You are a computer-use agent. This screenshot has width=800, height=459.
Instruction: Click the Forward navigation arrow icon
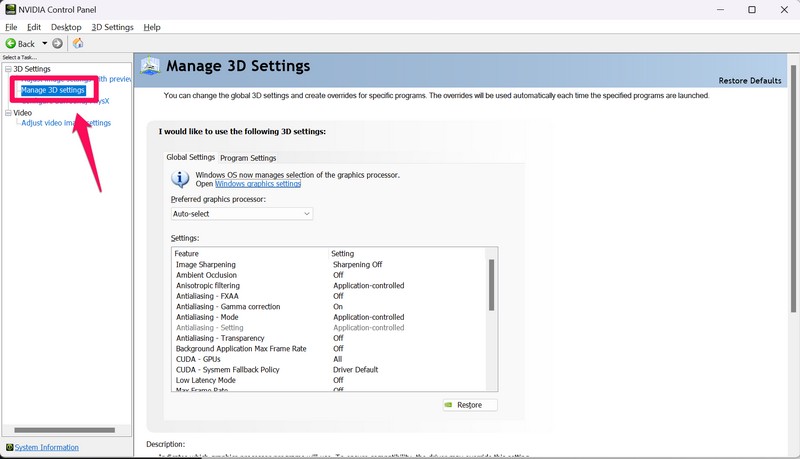click(x=57, y=44)
